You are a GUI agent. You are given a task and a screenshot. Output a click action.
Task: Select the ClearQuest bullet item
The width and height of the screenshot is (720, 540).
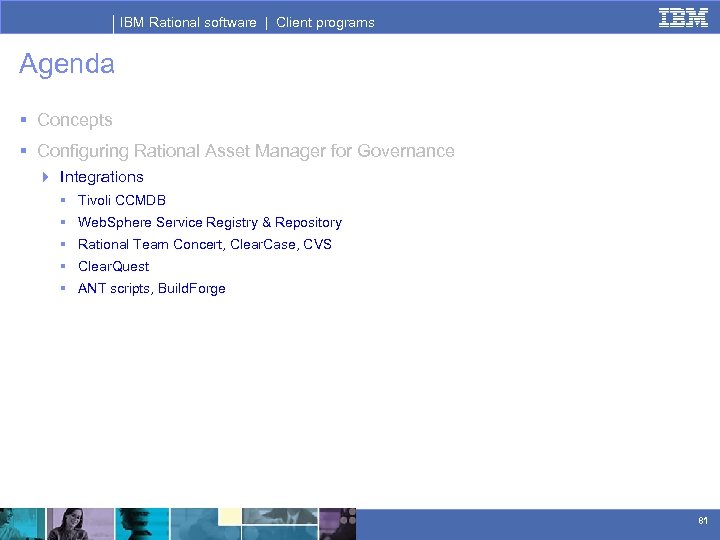[113, 266]
